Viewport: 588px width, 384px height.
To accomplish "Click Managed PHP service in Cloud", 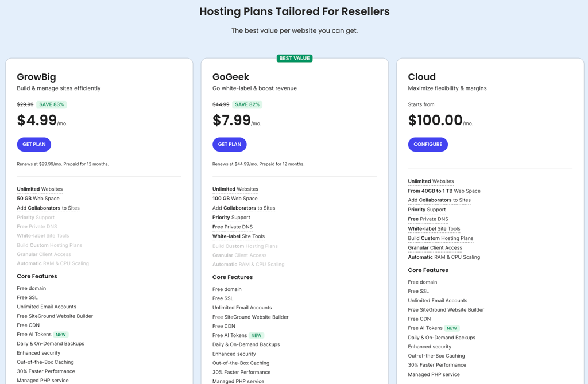I will coord(434,374).
